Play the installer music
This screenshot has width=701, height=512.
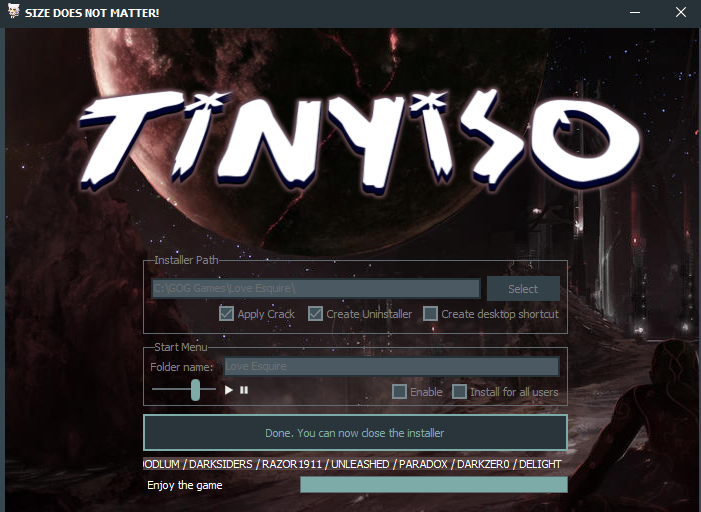[x=228, y=390]
